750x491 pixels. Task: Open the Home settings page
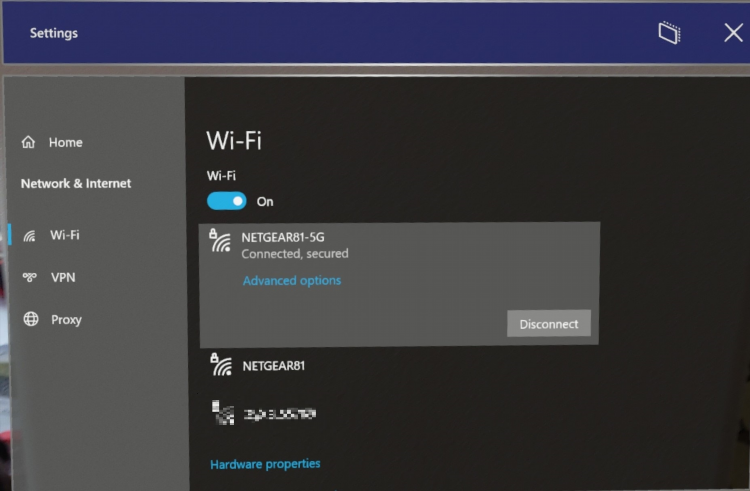[52, 142]
